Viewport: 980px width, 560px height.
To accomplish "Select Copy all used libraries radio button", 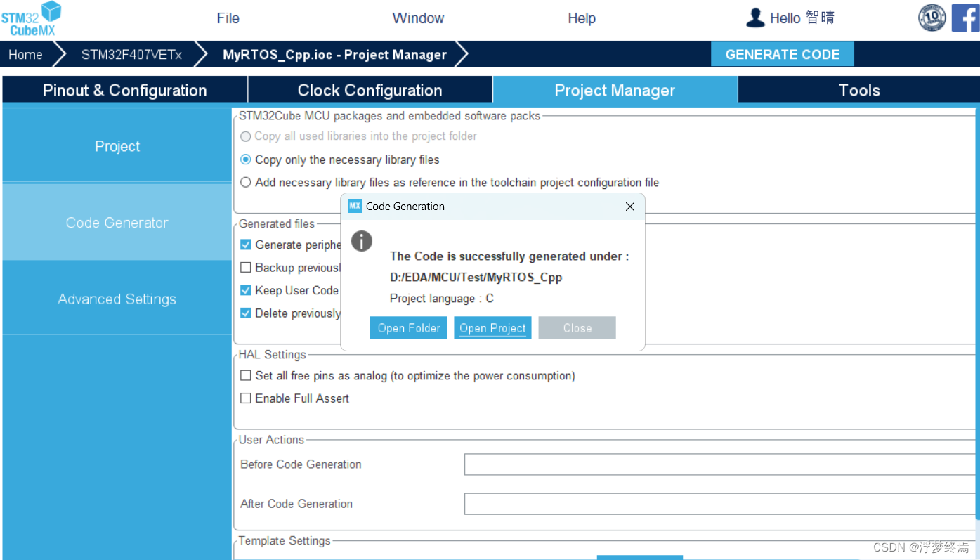I will click(x=246, y=136).
